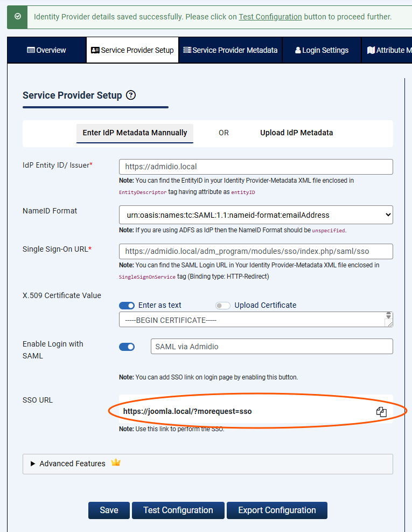Click the crown icon beside Advanced Features
Image resolution: width=412 pixels, height=532 pixels.
pos(116,463)
